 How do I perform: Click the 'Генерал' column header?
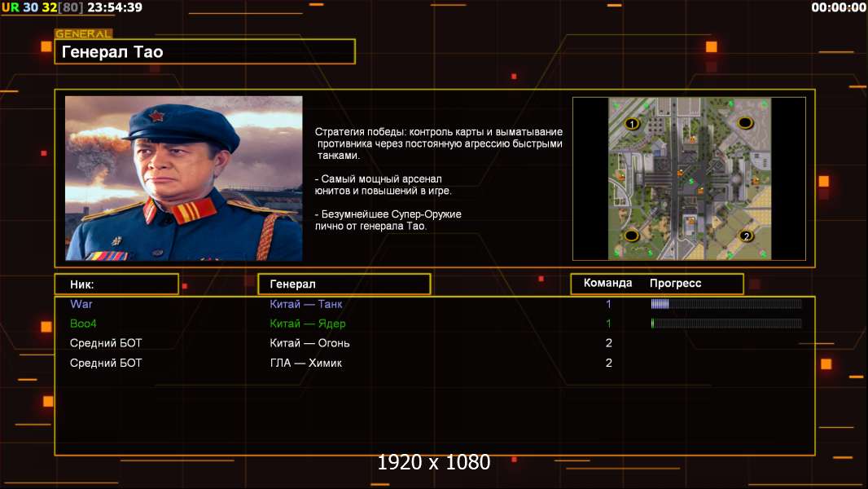[x=344, y=284]
